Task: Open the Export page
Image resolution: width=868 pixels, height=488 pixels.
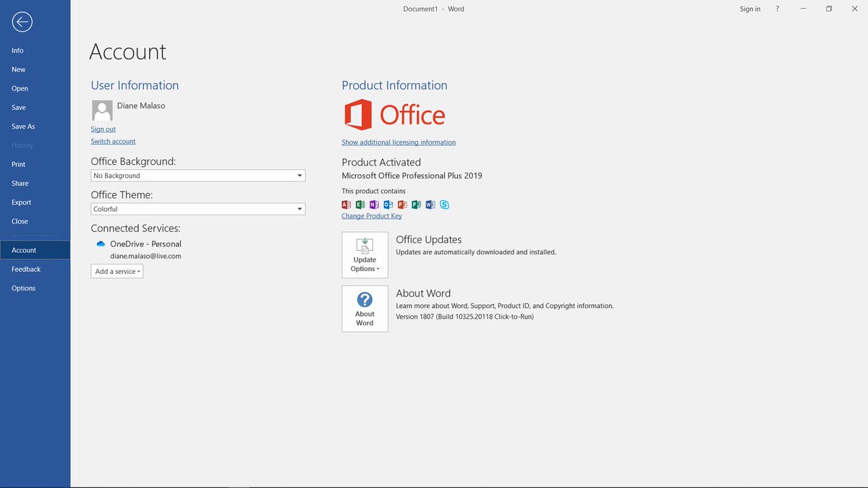Action: point(35,202)
